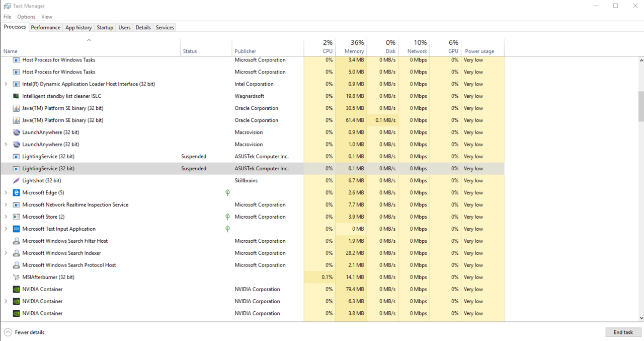Expand the NVIDIA Container with 6.3 MB

pyautogui.click(x=6, y=302)
